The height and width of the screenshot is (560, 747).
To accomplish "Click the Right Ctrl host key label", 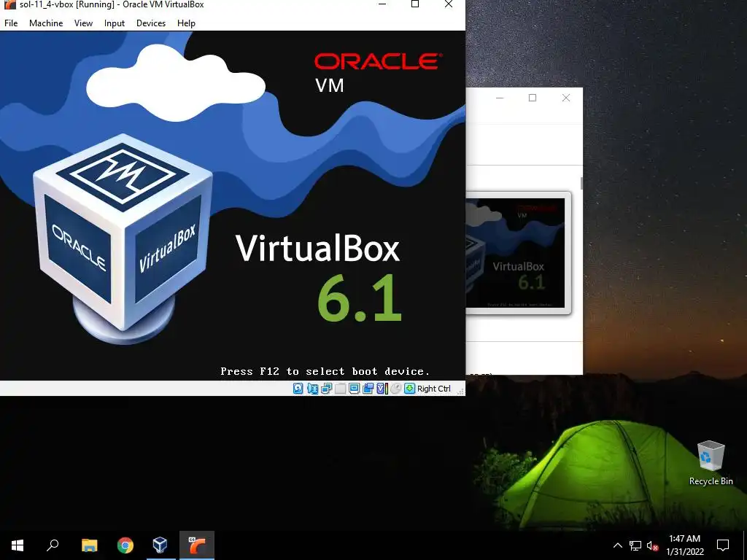I will point(433,389).
